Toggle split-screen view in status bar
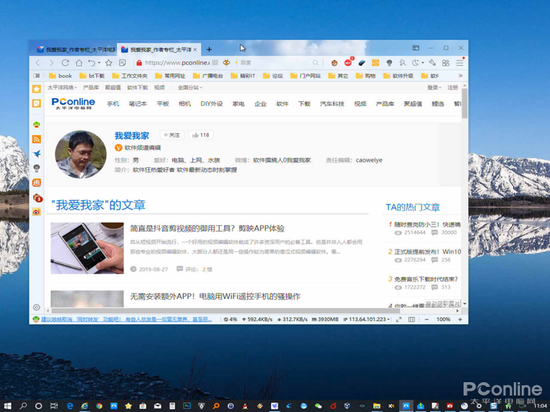Viewport: 550px width, 412px height. pyautogui.click(x=411, y=319)
